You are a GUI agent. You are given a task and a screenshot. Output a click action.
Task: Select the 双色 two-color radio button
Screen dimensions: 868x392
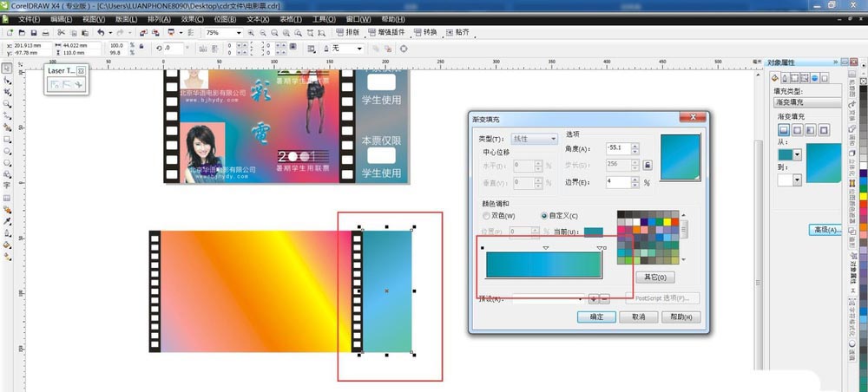485,215
